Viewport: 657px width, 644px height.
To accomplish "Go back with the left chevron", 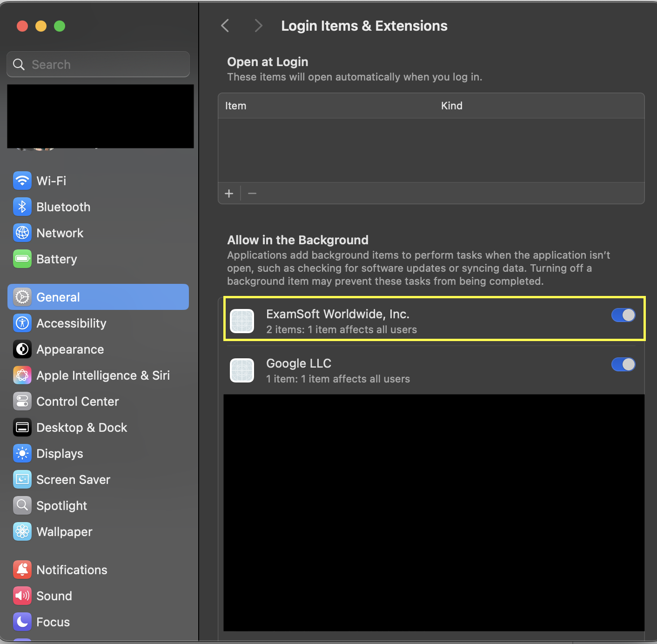I will point(225,26).
